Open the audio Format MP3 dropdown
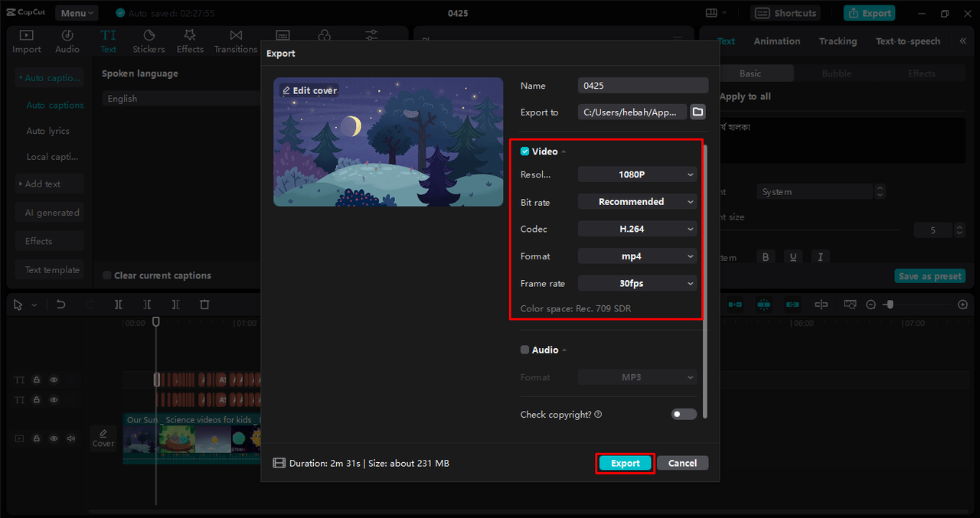The image size is (980, 518). point(637,377)
